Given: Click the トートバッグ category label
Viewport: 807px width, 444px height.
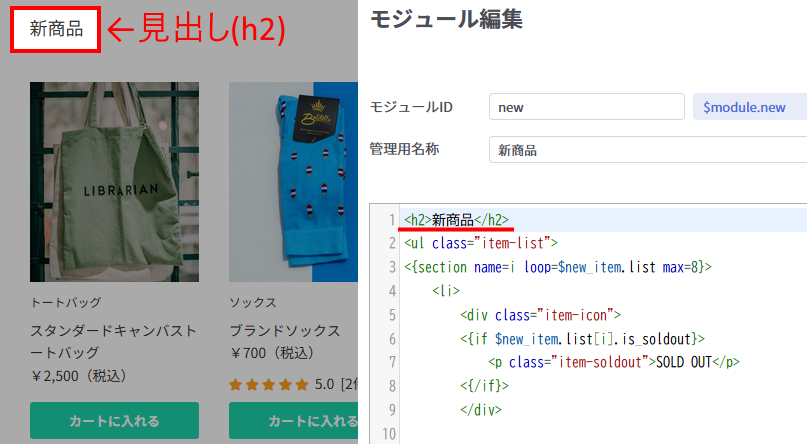Looking at the screenshot, I should click(x=66, y=303).
